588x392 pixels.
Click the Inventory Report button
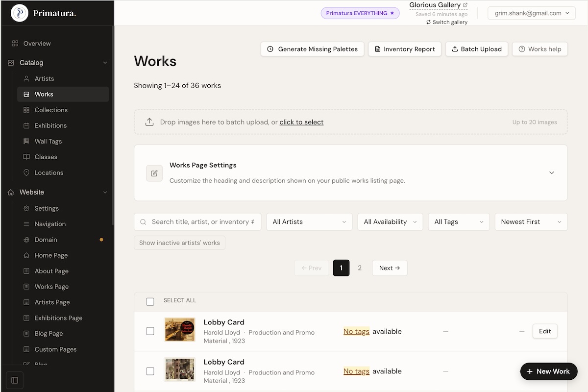(x=405, y=49)
